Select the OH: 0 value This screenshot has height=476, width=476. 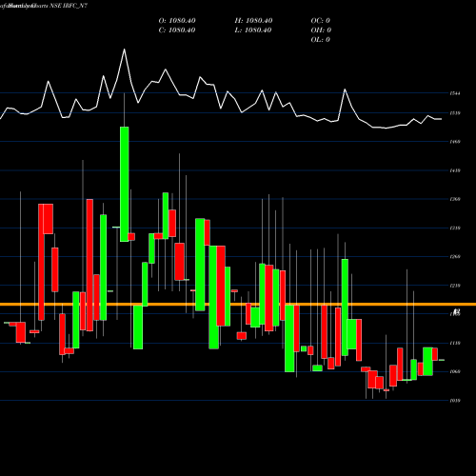pyautogui.click(x=321, y=30)
